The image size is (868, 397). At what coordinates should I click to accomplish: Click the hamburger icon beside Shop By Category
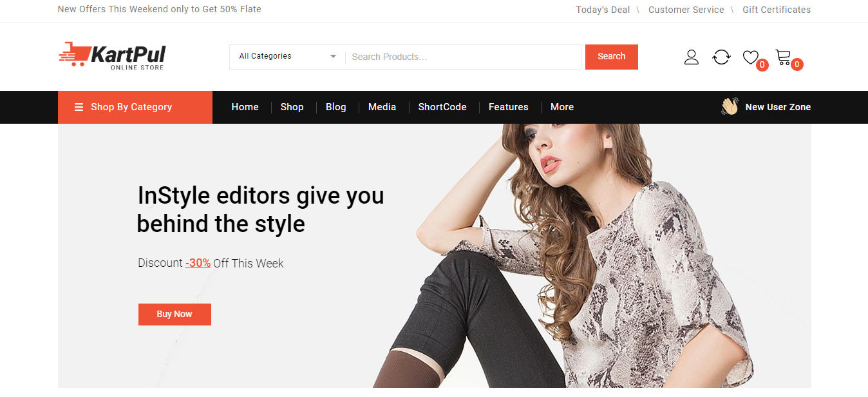coord(79,107)
